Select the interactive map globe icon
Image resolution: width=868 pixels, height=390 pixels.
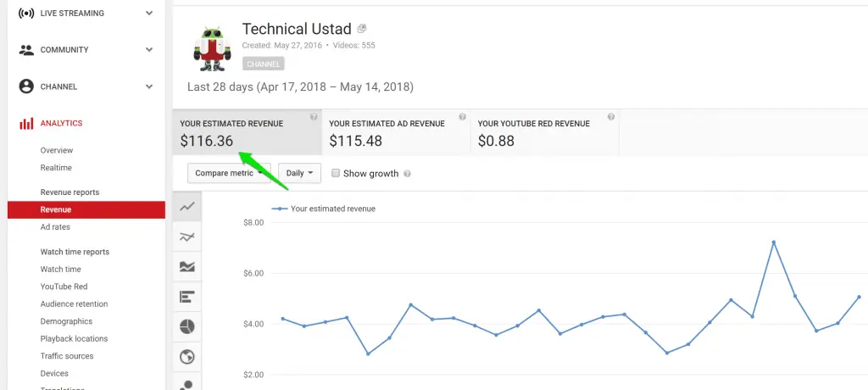(x=187, y=357)
